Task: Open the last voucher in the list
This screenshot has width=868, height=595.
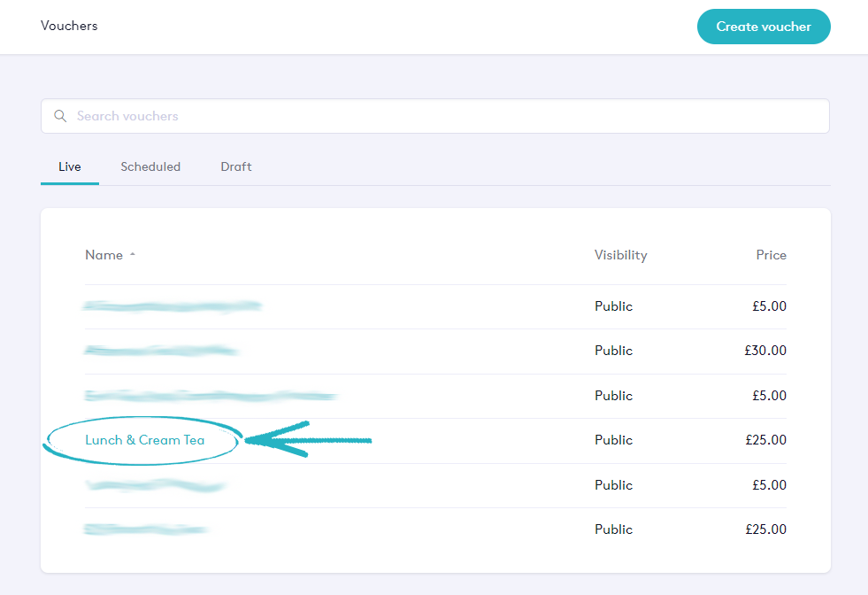Action: [x=146, y=529]
